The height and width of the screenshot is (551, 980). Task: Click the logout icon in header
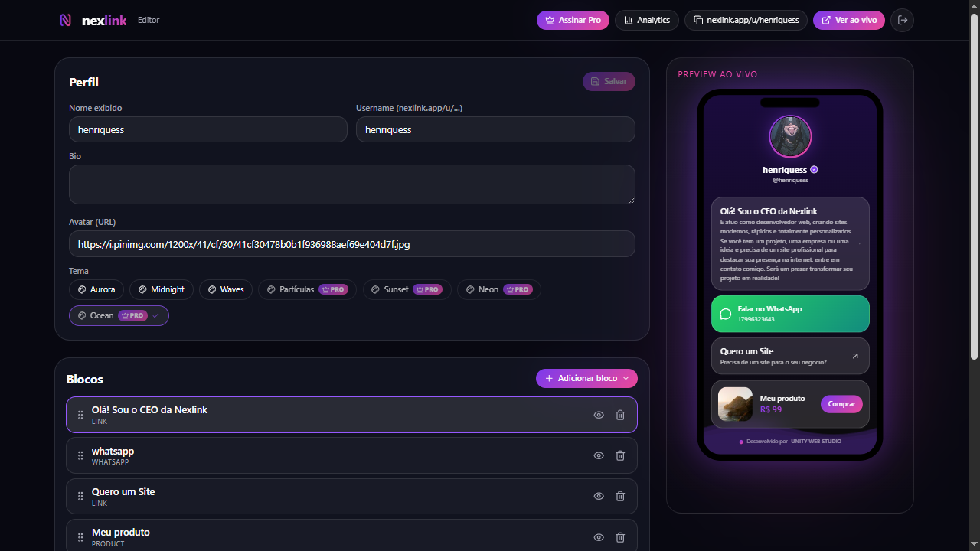pos(903,20)
